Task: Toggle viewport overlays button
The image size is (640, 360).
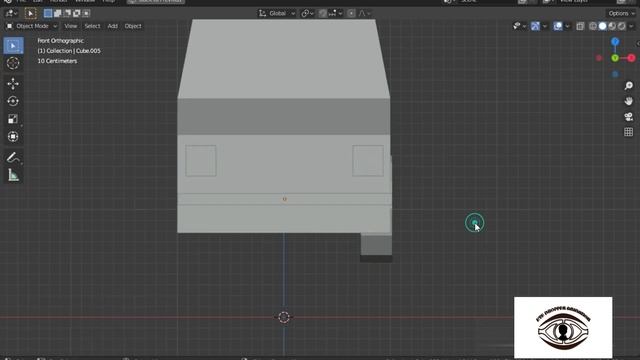Action: click(558, 26)
